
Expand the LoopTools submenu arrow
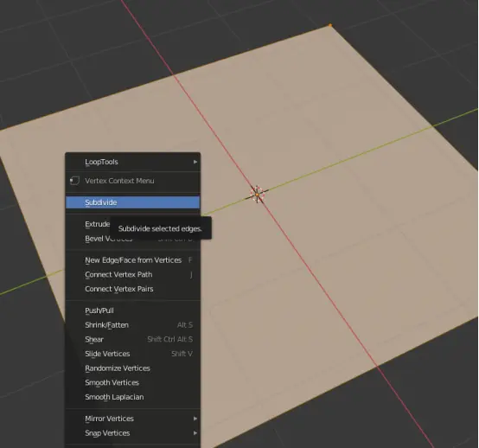pyautogui.click(x=195, y=162)
